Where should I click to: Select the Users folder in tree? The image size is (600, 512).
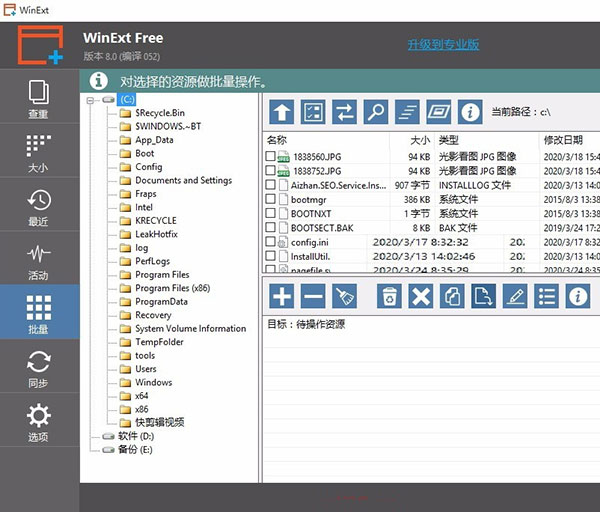145,369
